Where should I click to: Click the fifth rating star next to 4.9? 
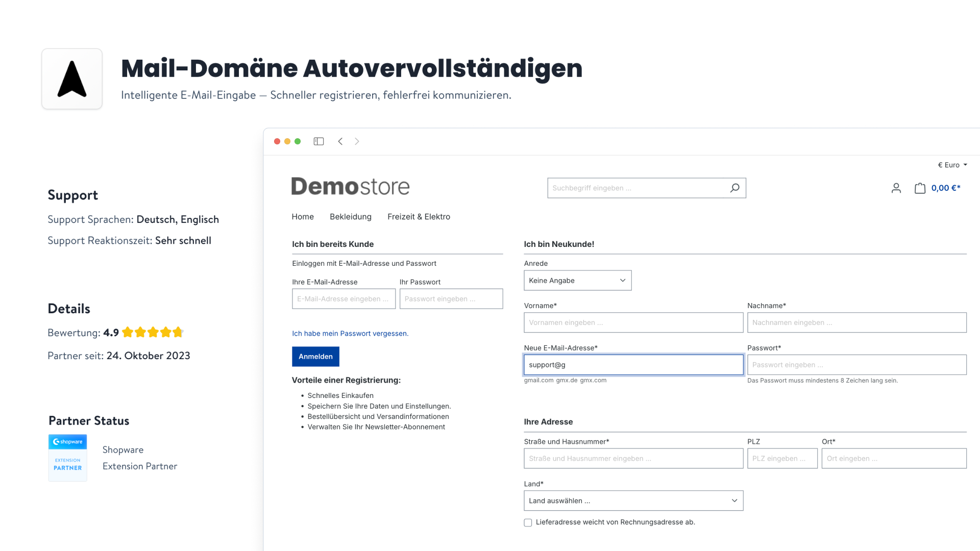178,332
